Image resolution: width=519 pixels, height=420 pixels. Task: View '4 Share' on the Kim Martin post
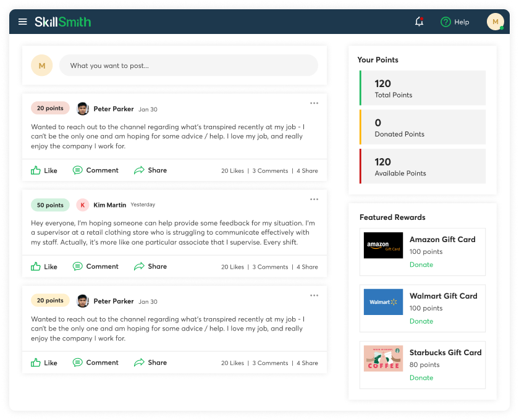pos(307,267)
